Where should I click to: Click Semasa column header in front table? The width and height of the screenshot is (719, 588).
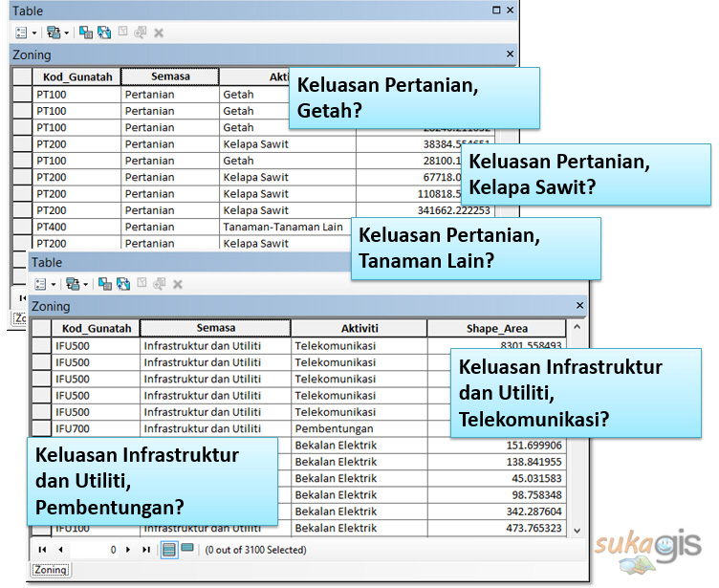click(x=215, y=328)
